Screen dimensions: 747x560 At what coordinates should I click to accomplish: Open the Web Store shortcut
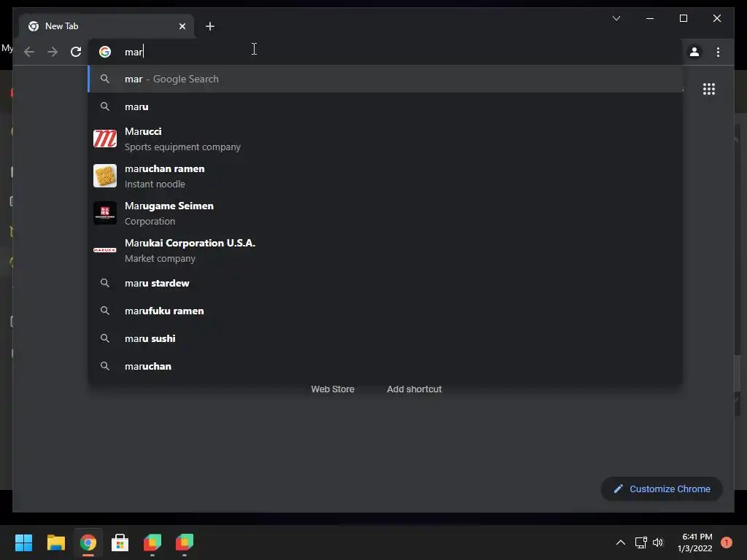(x=333, y=389)
